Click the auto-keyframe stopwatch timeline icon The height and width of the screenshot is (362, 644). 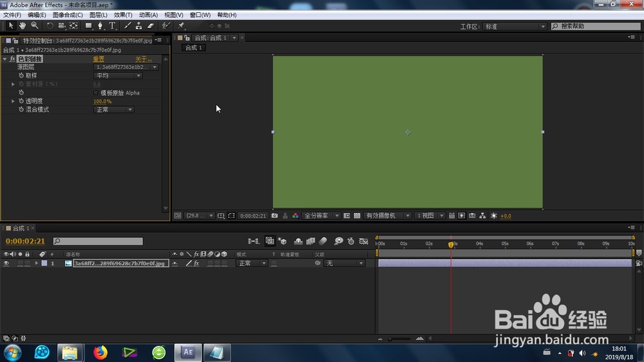point(351,241)
